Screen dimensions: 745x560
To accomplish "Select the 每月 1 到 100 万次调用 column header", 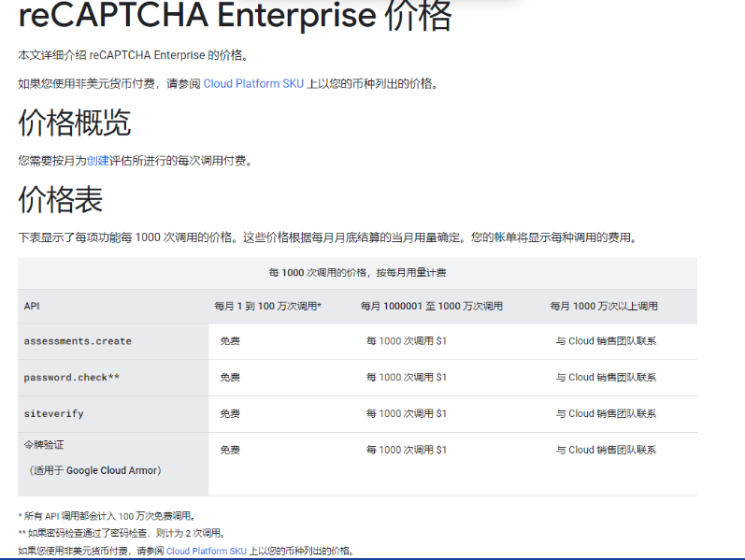I will 267,306.
